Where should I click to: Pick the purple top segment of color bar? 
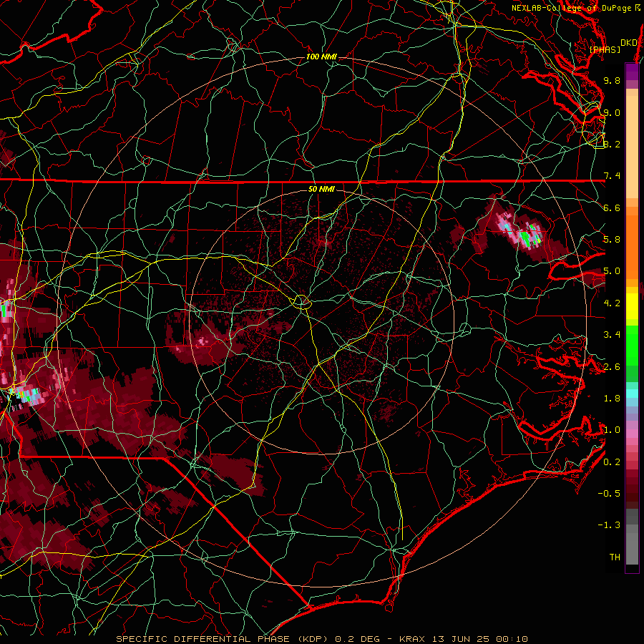(632, 72)
